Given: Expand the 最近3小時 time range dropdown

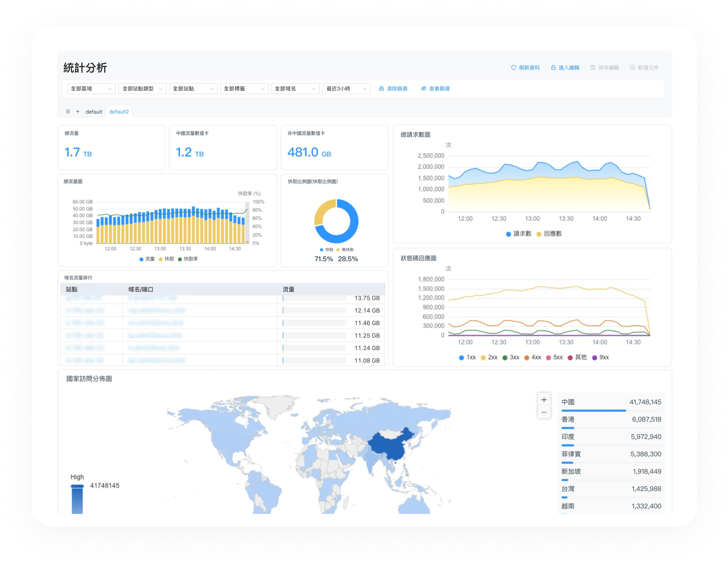Looking at the screenshot, I should coord(346,89).
